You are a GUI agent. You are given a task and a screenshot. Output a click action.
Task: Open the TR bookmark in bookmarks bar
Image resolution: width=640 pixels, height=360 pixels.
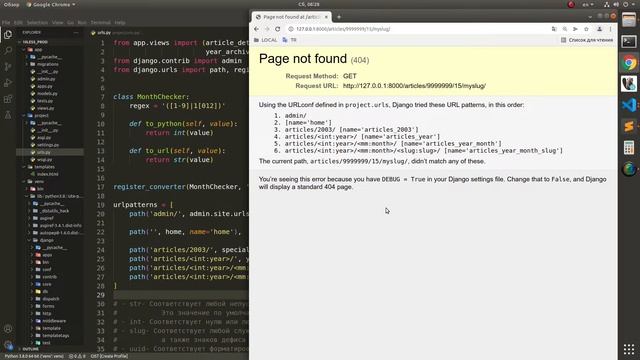[x=289, y=40]
